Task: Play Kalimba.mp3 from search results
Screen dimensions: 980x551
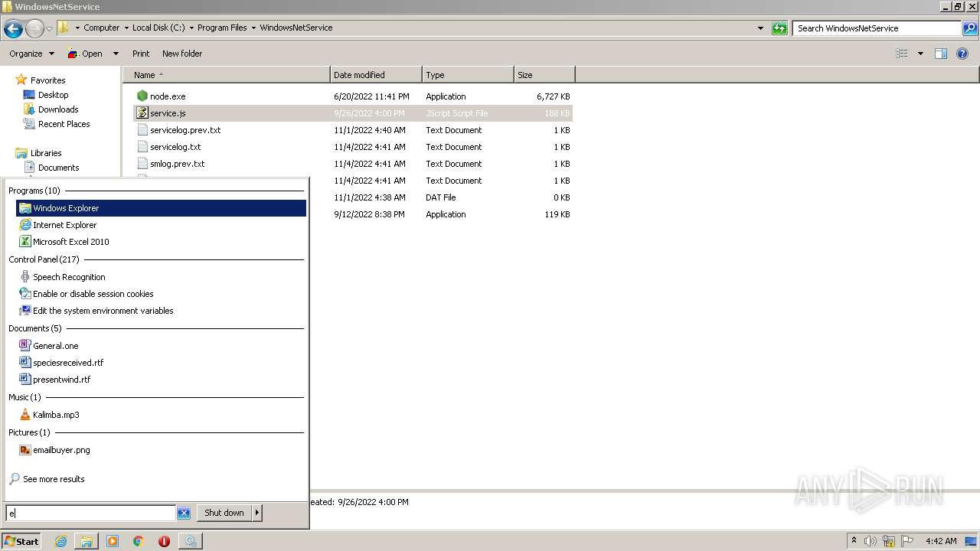Action: [x=161, y=415]
